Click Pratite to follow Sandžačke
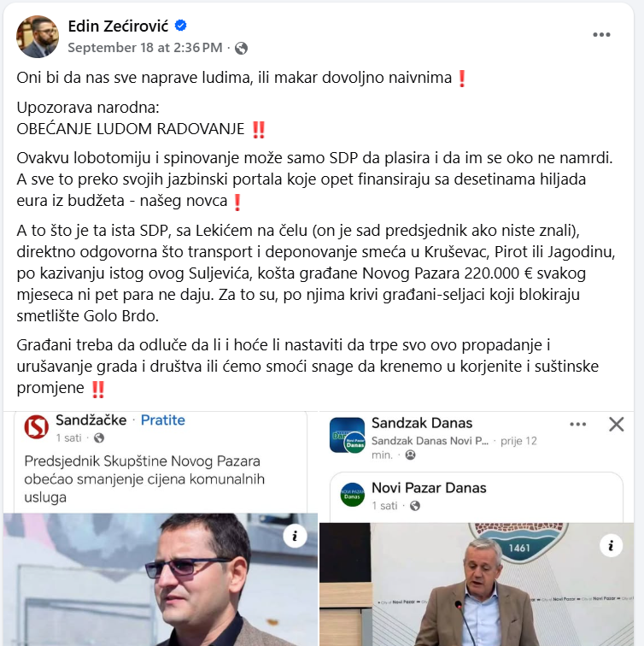The width and height of the screenshot is (644, 646). (162, 420)
